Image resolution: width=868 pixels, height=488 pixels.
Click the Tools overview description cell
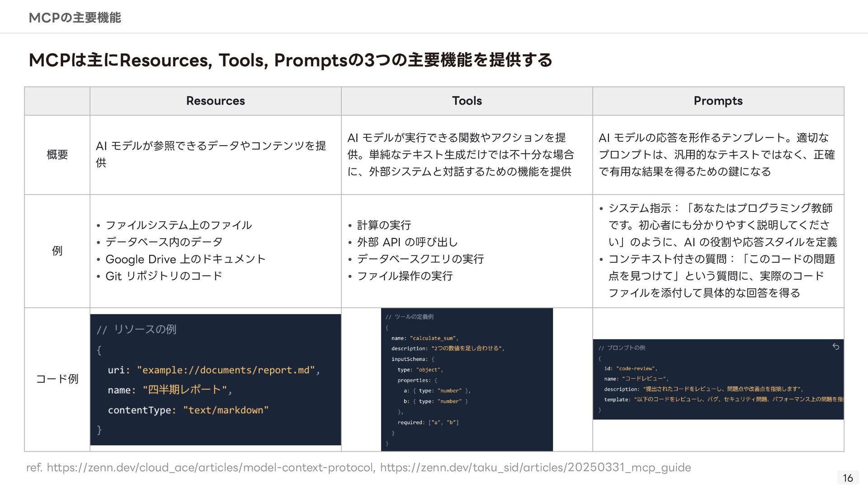coord(460,155)
